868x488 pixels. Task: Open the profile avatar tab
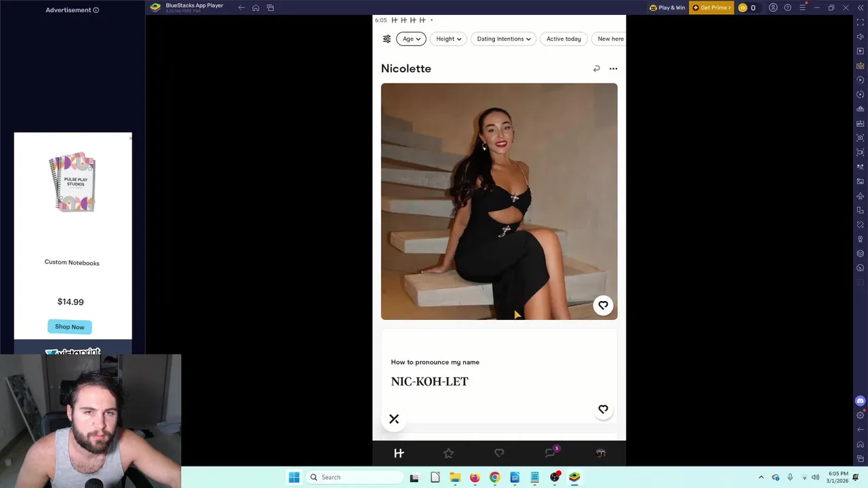tap(600, 453)
